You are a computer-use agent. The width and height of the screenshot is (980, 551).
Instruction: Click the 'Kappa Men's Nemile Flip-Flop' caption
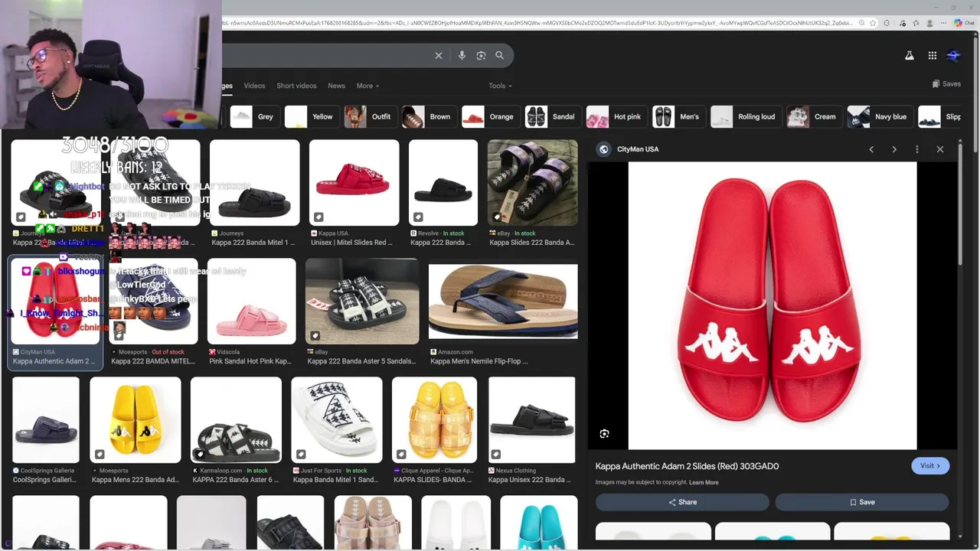click(x=479, y=361)
